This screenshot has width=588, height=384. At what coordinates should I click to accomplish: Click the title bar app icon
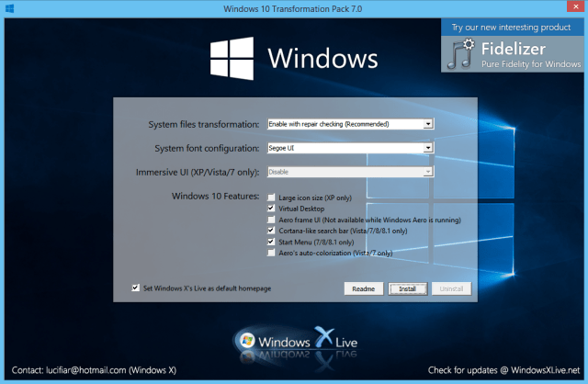click(x=9, y=8)
